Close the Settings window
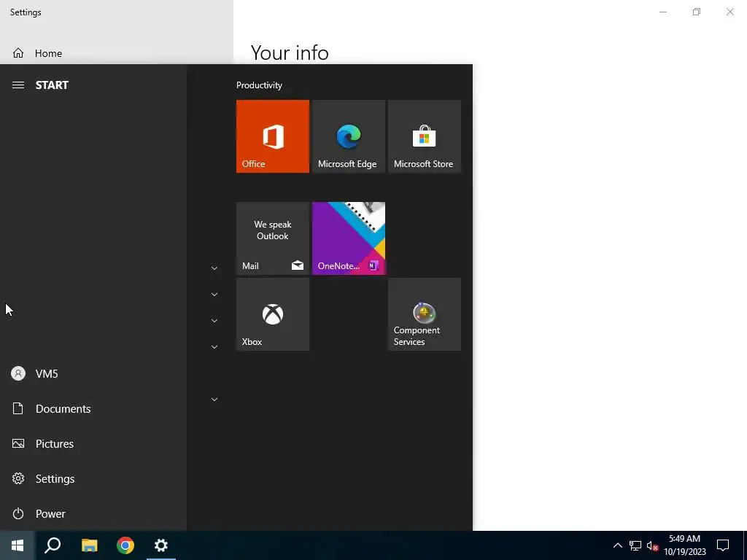Viewport: 747px width, 560px height. [729, 12]
